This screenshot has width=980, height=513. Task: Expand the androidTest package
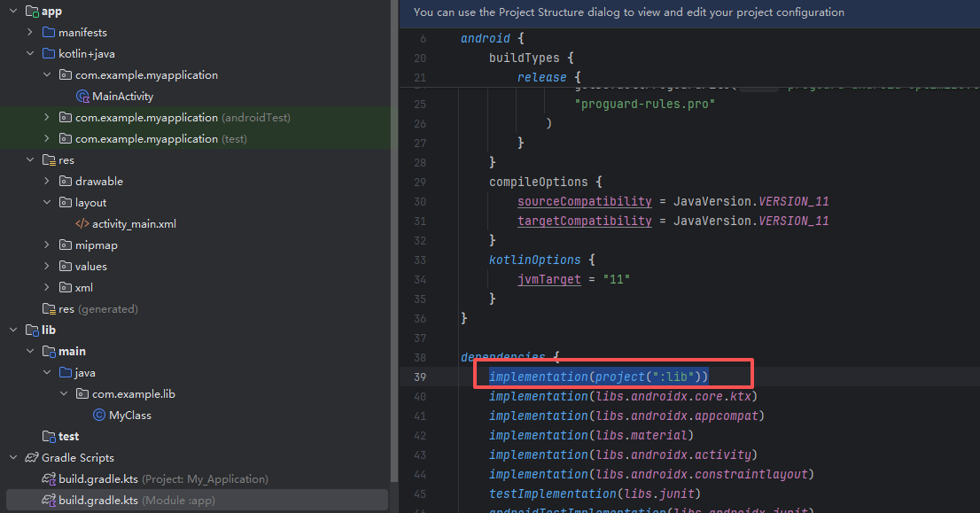(47, 118)
